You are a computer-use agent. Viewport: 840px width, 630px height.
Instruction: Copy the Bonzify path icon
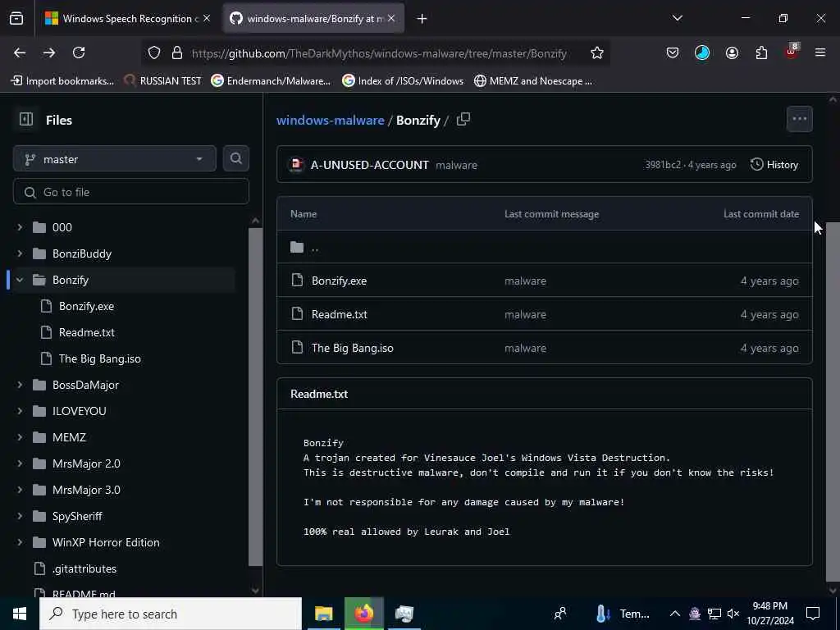pyautogui.click(x=463, y=120)
